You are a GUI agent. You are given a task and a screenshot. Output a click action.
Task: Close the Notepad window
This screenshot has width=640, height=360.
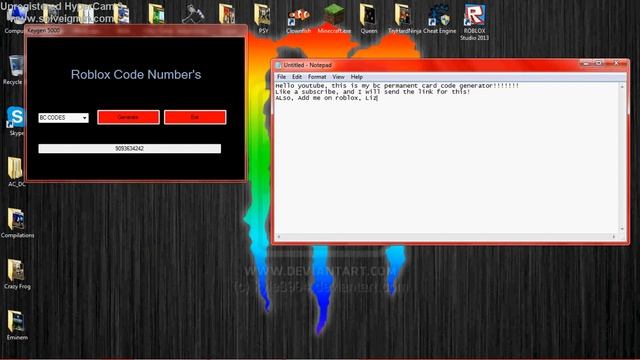click(x=616, y=63)
